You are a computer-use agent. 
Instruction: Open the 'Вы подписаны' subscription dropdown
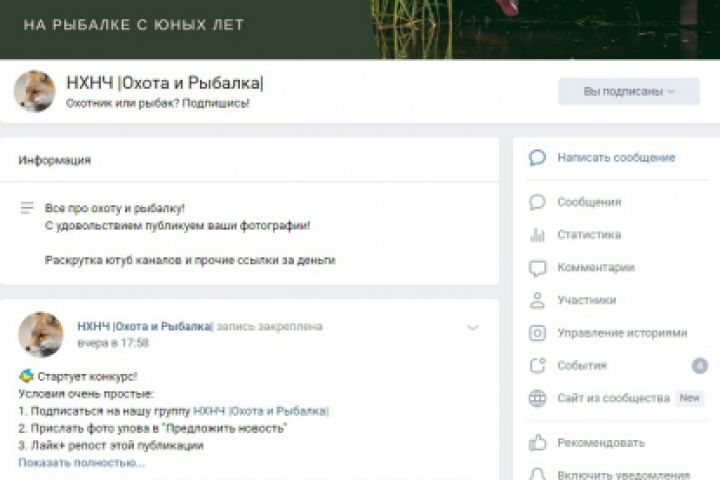tap(628, 92)
